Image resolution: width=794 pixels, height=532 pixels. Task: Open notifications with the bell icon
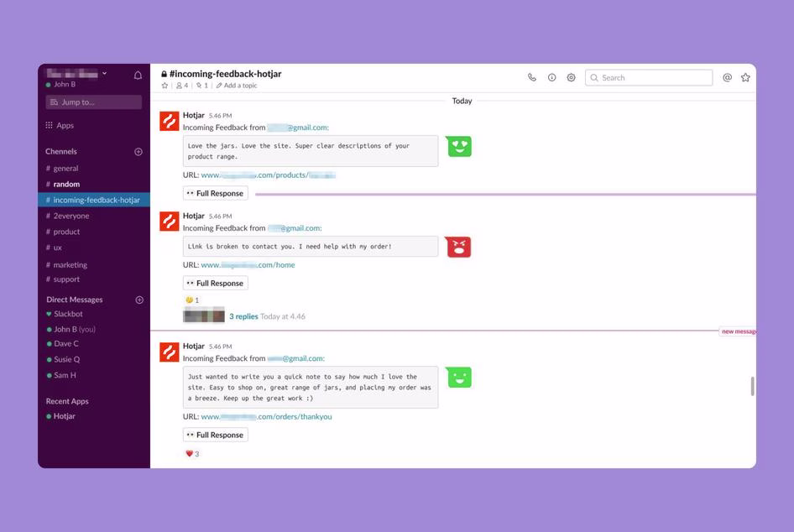pos(137,74)
